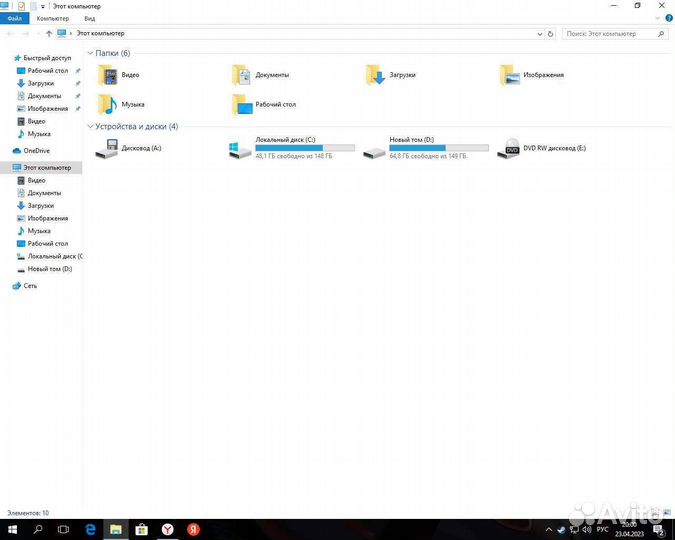Open the Видео folder icon

(x=108, y=75)
